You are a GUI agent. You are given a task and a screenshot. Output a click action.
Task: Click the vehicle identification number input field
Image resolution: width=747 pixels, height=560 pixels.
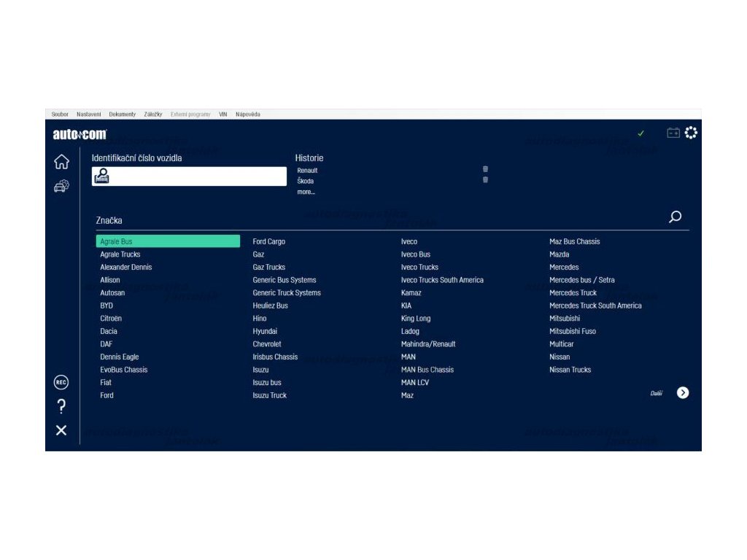[x=189, y=176]
